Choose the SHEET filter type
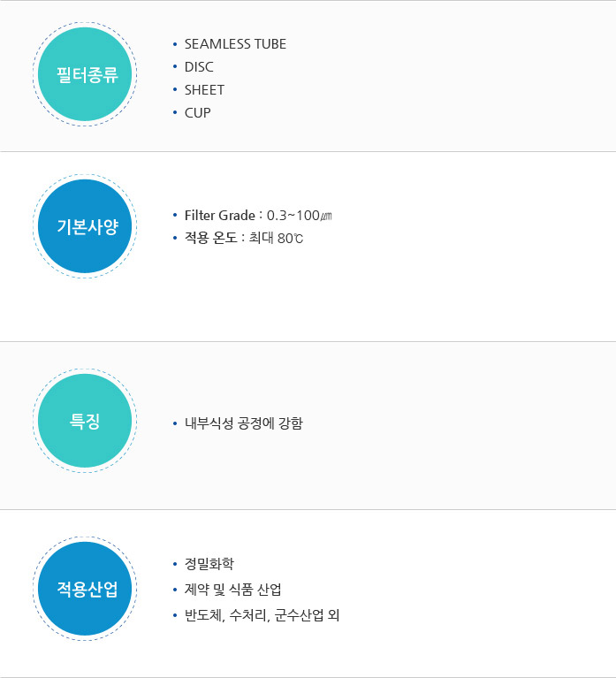616x678 pixels. pyautogui.click(x=204, y=90)
